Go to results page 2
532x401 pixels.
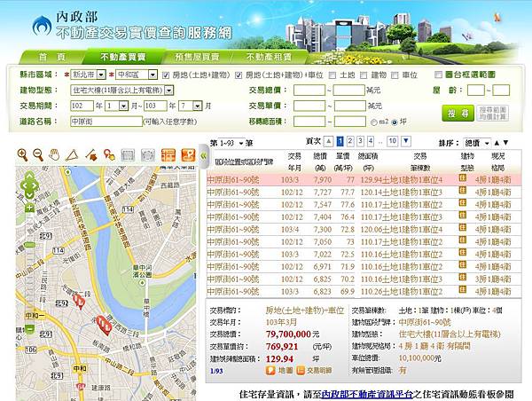point(350,141)
